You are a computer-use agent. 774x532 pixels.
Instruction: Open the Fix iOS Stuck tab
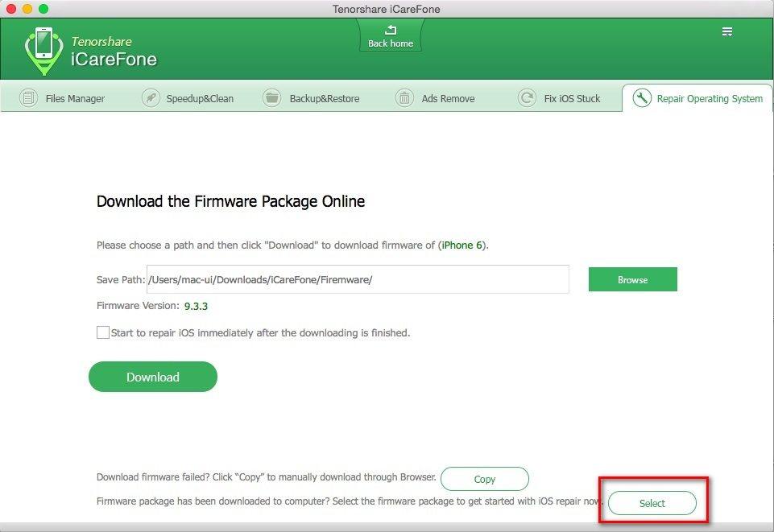pyautogui.click(x=559, y=98)
